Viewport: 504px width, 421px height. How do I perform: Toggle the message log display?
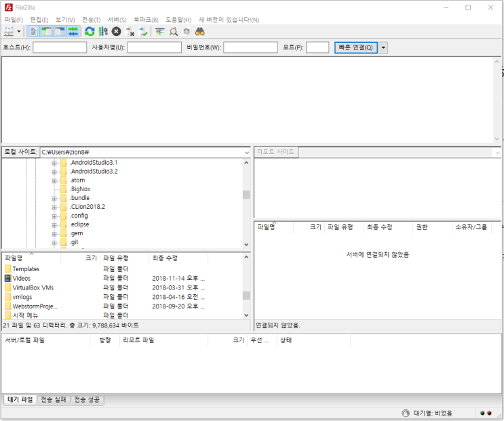[x=33, y=31]
